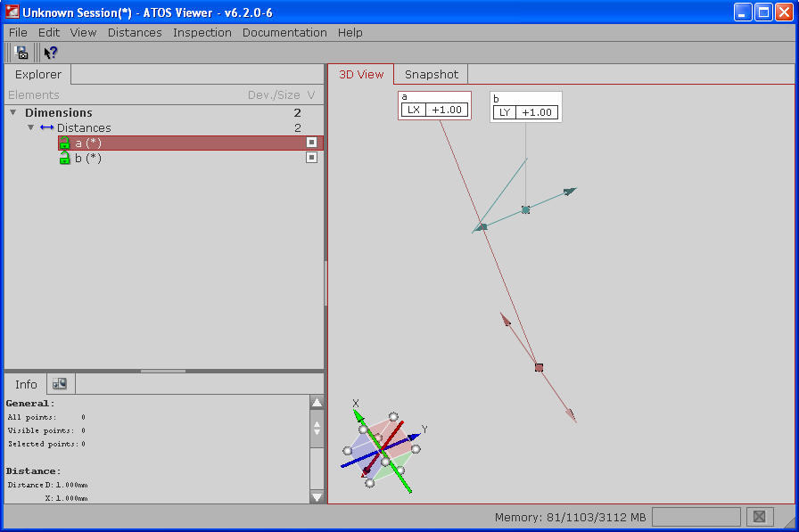Activate the What's This help cursor icon
Viewport: 799px width, 532px height.
(51, 53)
